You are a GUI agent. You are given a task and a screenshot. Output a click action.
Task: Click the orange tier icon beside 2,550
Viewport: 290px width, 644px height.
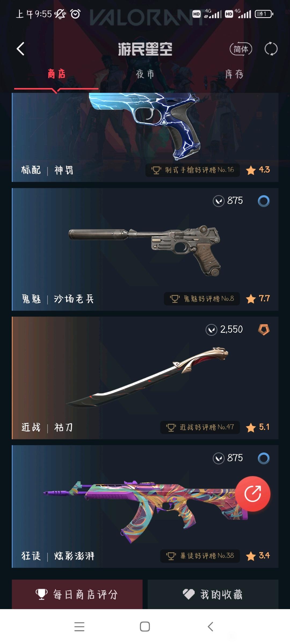(x=264, y=330)
